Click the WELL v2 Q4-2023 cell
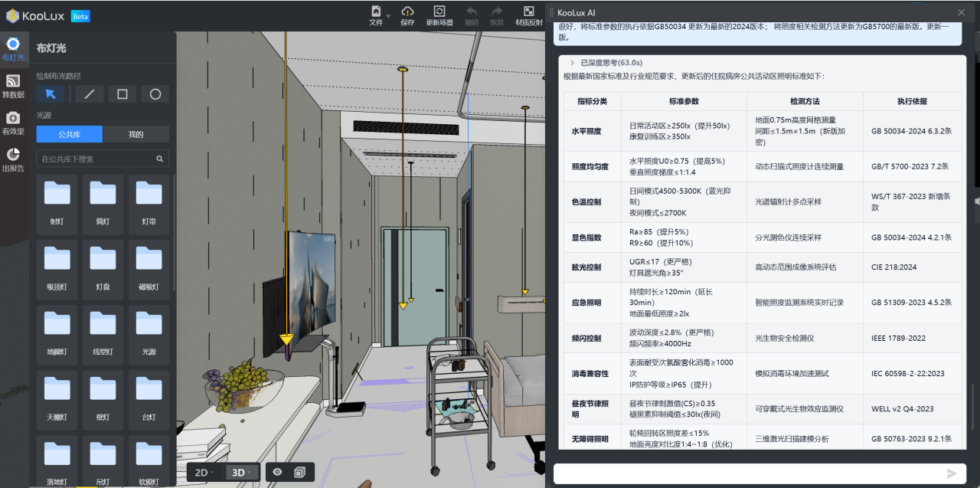 (x=913, y=409)
